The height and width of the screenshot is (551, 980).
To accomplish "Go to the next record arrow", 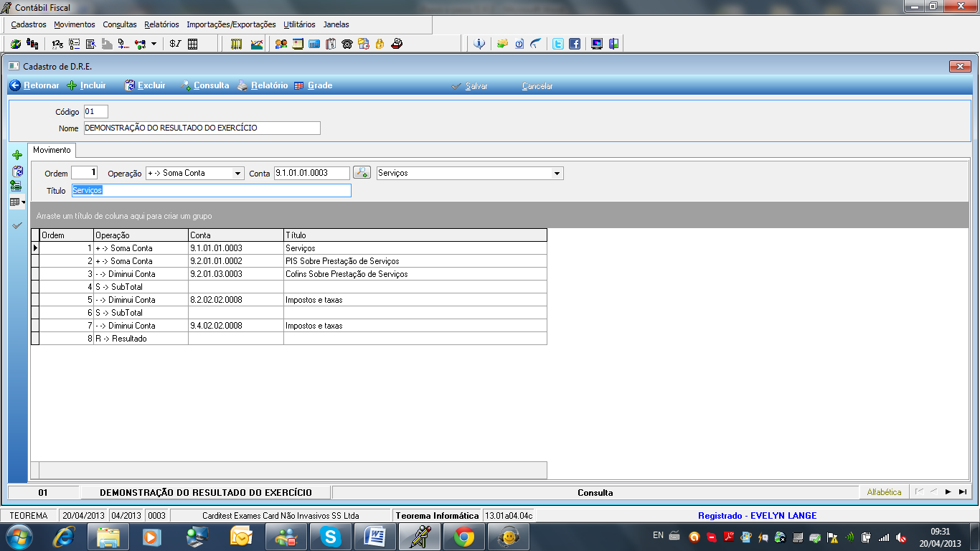I will pos(948,492).
